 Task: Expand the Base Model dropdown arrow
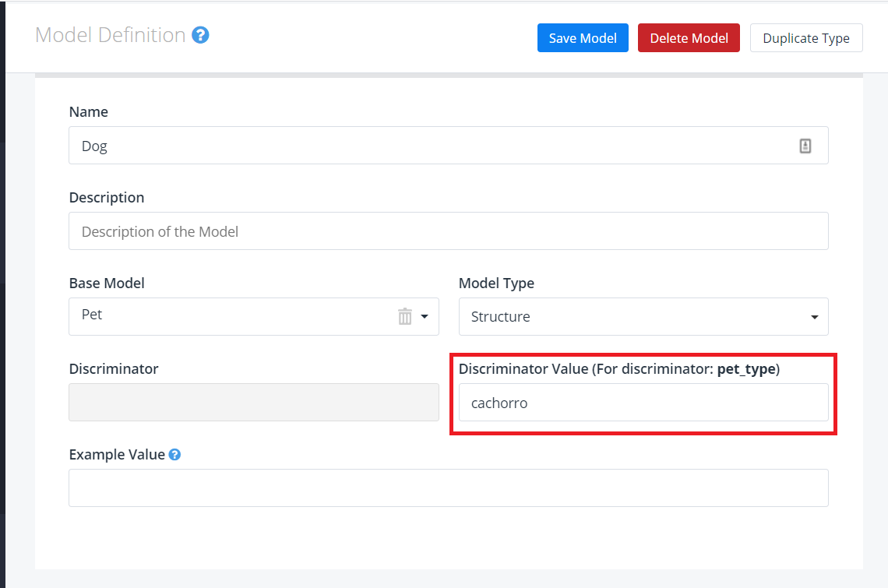(x=425, y=317)
